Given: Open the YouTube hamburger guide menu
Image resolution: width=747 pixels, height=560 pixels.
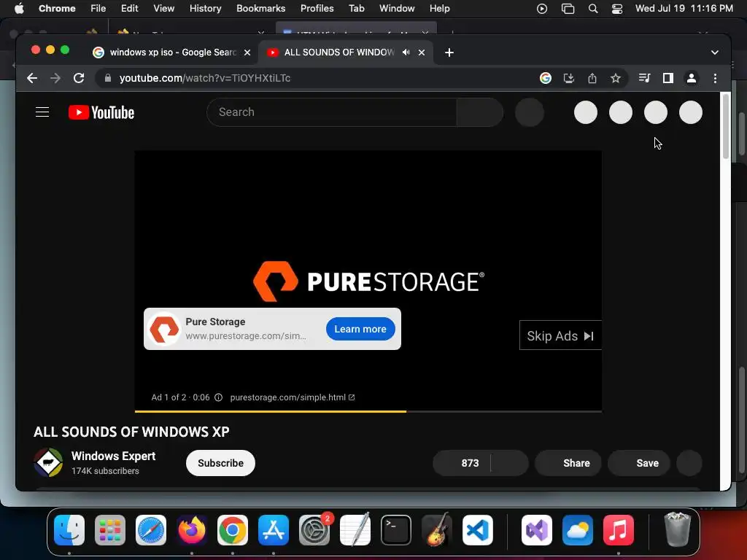Looking at the screenshot, I should coord(42,112).
